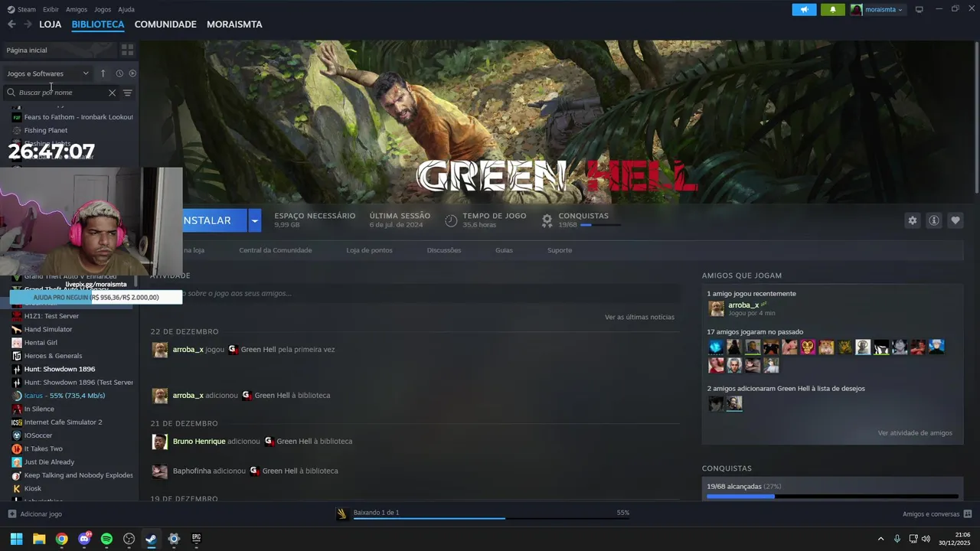Add Green Hell to favorites heart
This screenshot has height=551, width=980.
coord(955,220)
